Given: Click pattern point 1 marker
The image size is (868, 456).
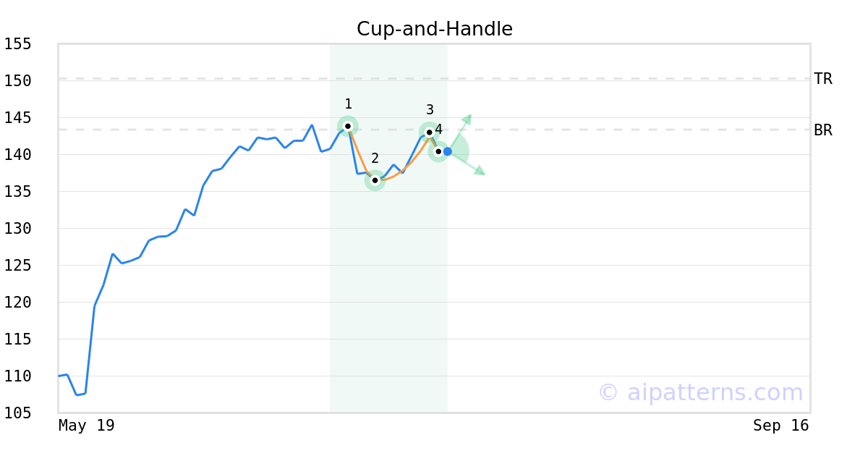Looking at the screenshot, I should 348,126.
